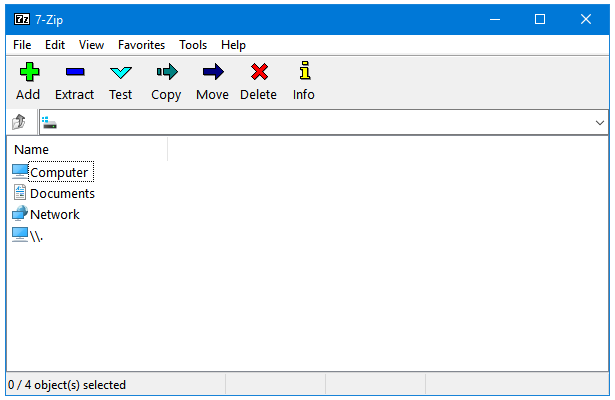The height and width of the screenshot is (400, 615).
Task: Click the Delete label in the toolbar
Action: coord(258,95)
